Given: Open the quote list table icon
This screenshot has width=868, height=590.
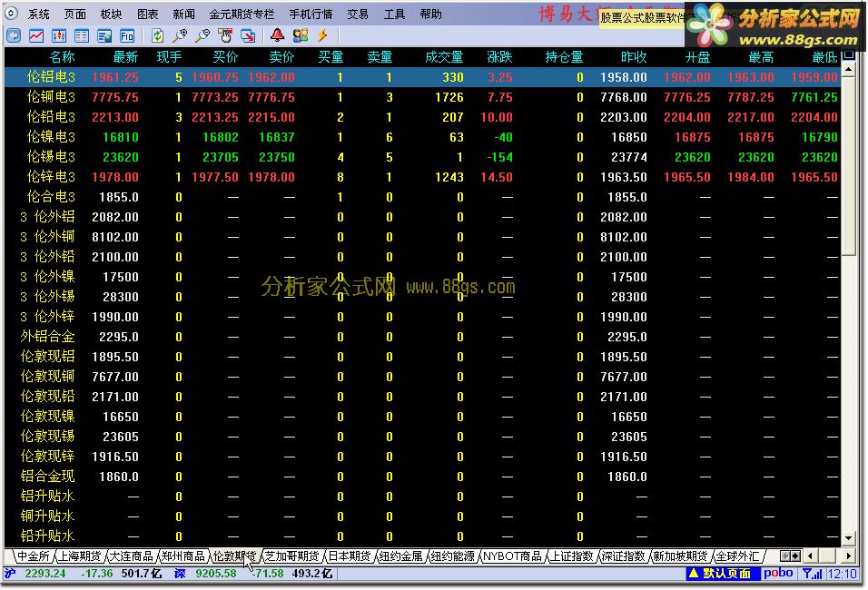Looking at the screenshot, I should click(x=82, y=36).
